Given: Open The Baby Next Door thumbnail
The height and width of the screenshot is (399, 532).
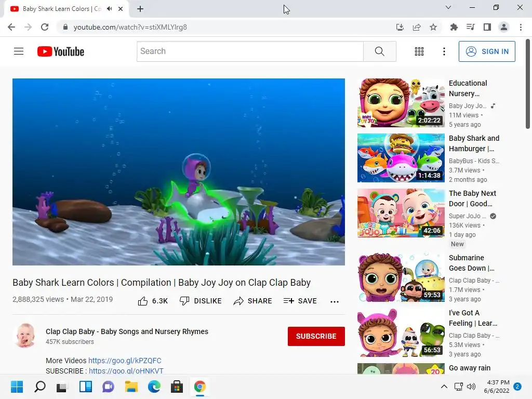Looking at the screenshot, I should coord(401,212).
